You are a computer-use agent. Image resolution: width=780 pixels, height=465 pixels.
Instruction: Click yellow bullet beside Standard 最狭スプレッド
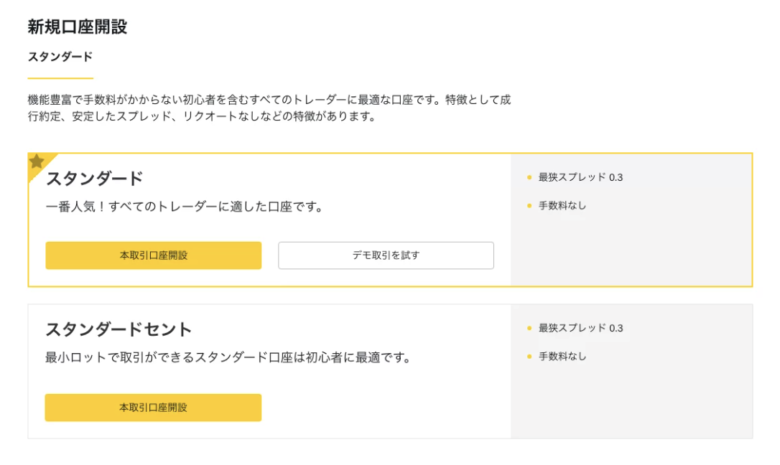pyautogui.click(x=529, y=177)
